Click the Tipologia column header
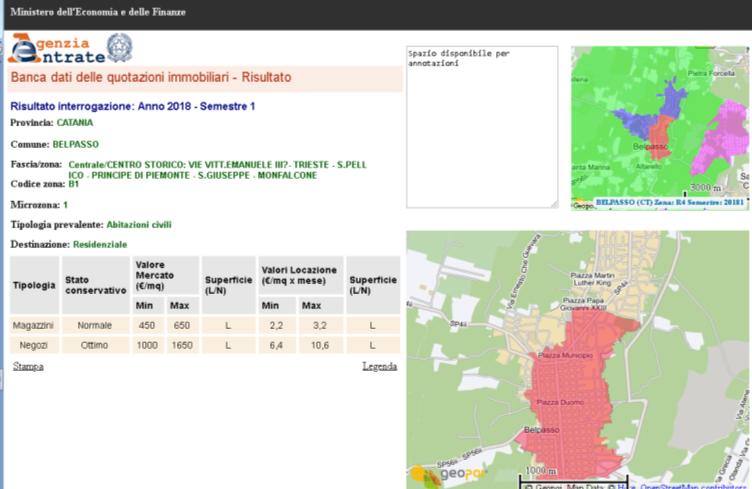Viewport: 752px width, 489px height. [x=34, y=286]
